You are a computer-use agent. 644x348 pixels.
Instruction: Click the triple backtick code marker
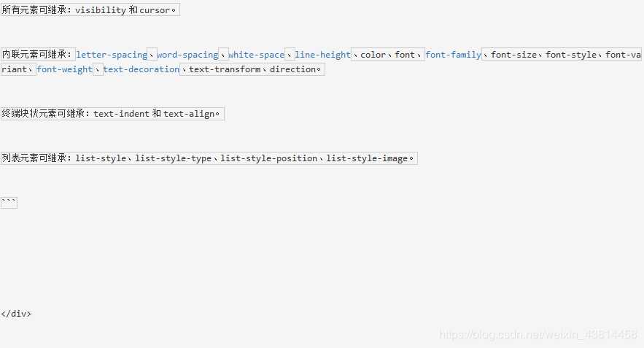[x=9, y=203]
